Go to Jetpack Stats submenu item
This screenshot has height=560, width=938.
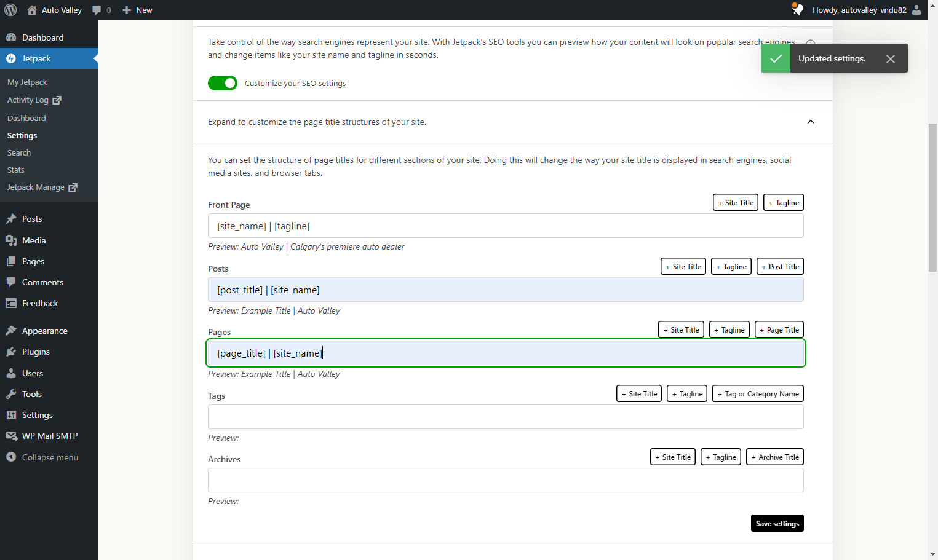[16, 170]
